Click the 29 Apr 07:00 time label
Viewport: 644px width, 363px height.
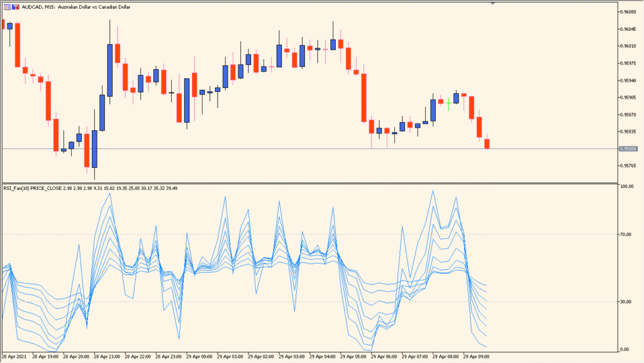(415, 357)
